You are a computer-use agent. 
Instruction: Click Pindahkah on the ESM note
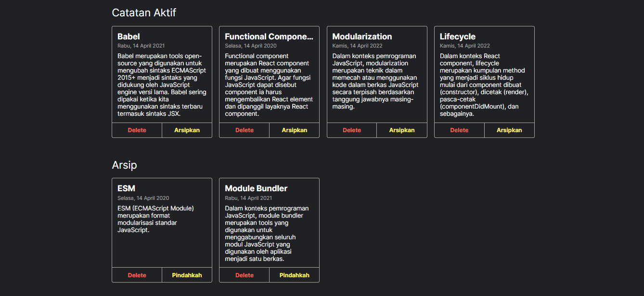pyautogui.click(x=187, y=275)
